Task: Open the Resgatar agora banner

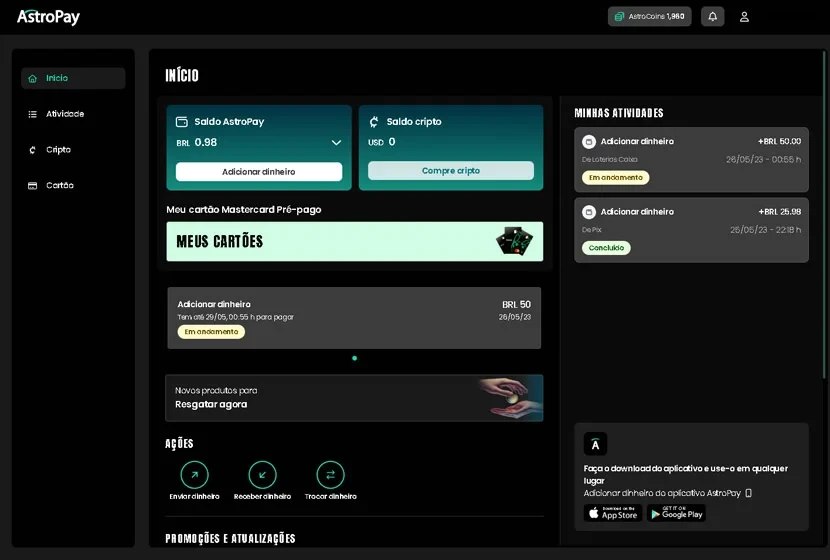Action: coord(354,398)
